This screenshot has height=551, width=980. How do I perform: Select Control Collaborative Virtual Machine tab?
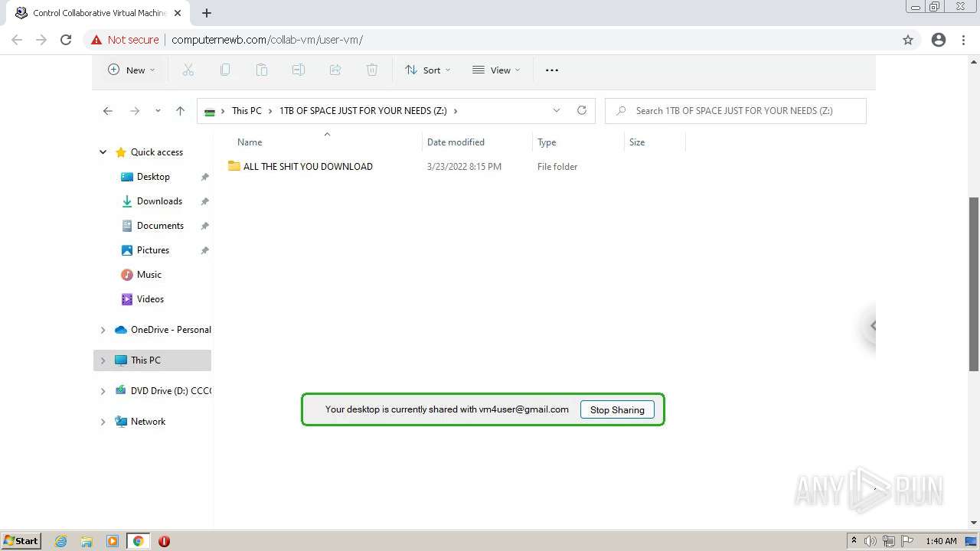pyautogui.click(x=96, y=13)
